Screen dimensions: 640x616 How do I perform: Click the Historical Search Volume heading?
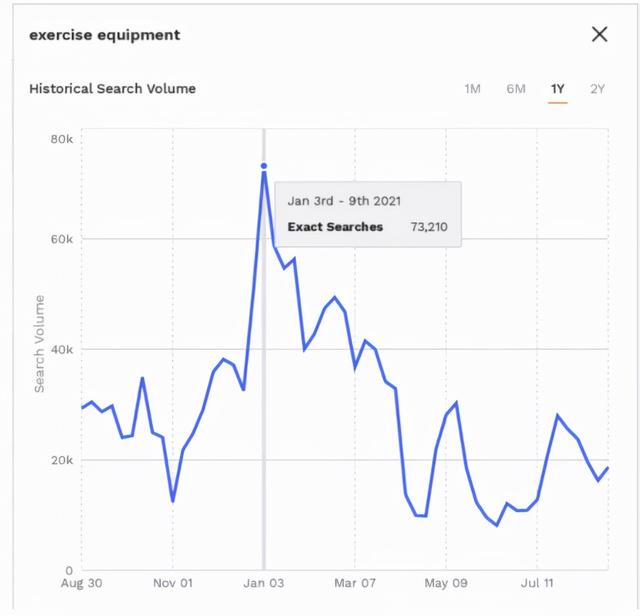pyautogui.click(x=112, y=89)
